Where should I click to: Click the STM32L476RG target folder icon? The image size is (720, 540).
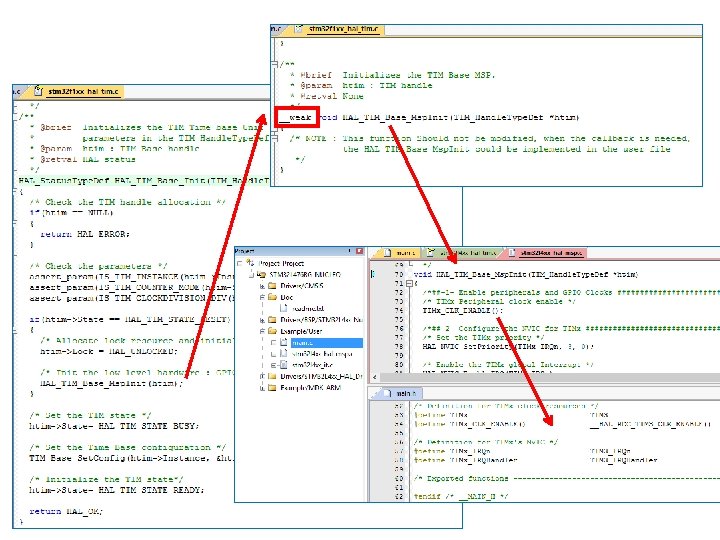click(x=261, y=275)
